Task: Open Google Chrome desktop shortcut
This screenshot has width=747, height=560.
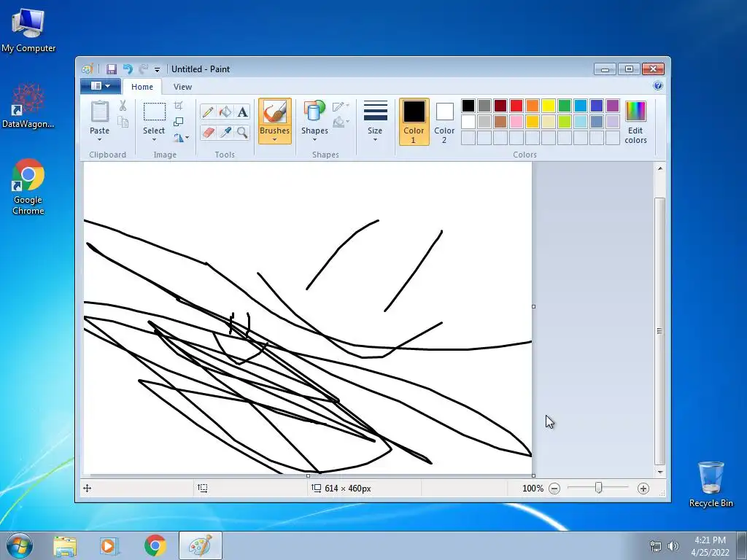Action: 28,187
